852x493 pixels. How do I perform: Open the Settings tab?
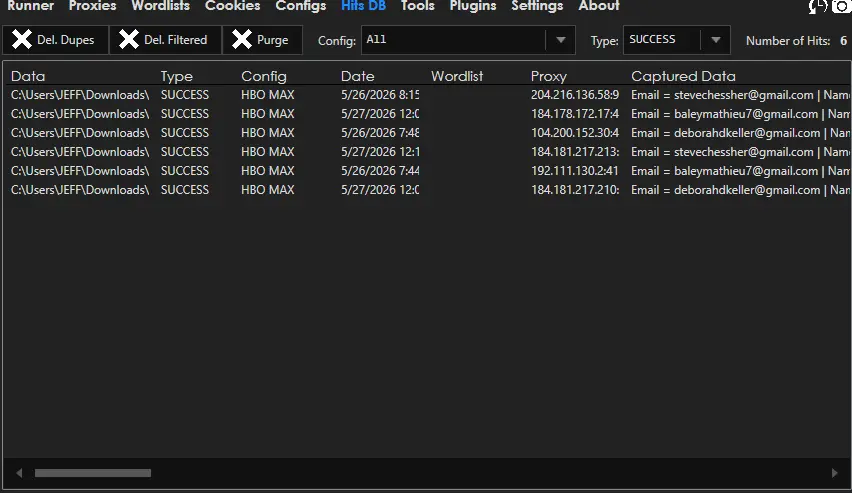537,6
